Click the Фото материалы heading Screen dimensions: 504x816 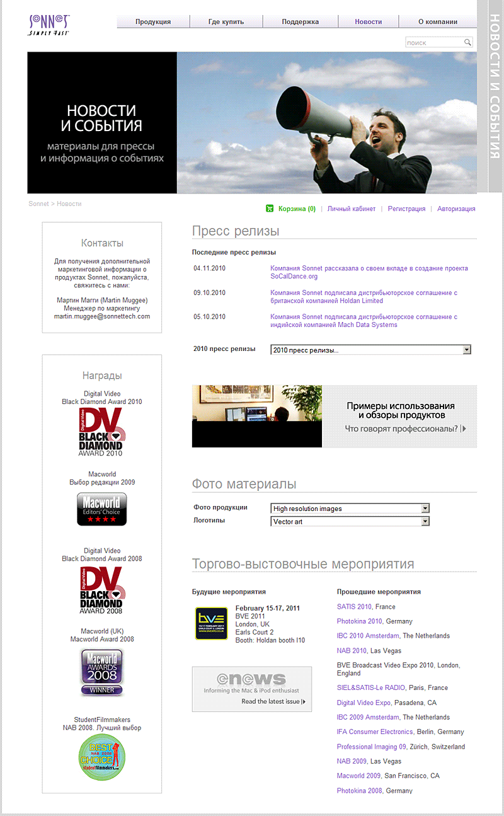point(244,484)
